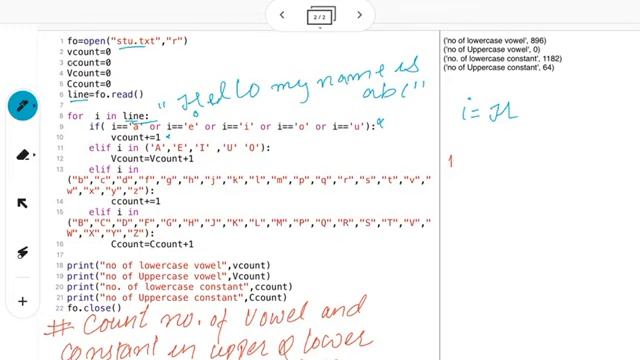
Task: Click the print "no. of lowercase constant" line
Action: tap(180, 287)
